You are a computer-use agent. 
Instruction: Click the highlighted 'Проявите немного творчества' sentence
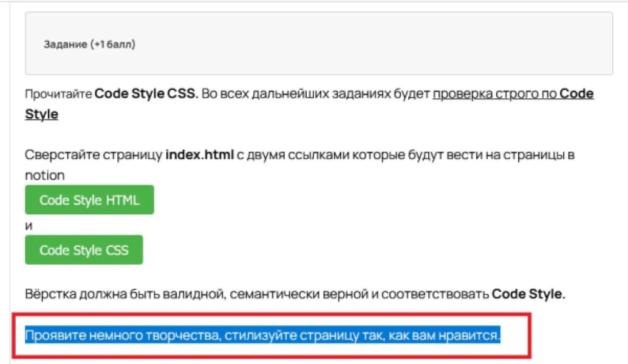click(263, 335)
